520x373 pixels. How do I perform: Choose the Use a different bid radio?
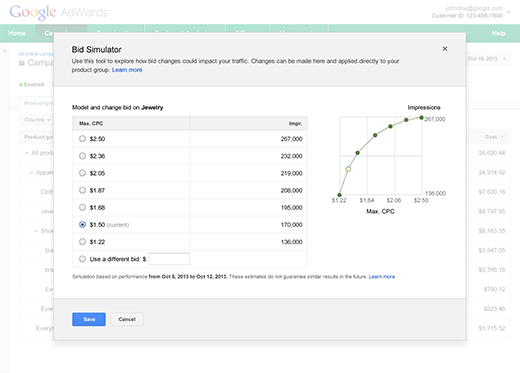(x=82, y=259)
